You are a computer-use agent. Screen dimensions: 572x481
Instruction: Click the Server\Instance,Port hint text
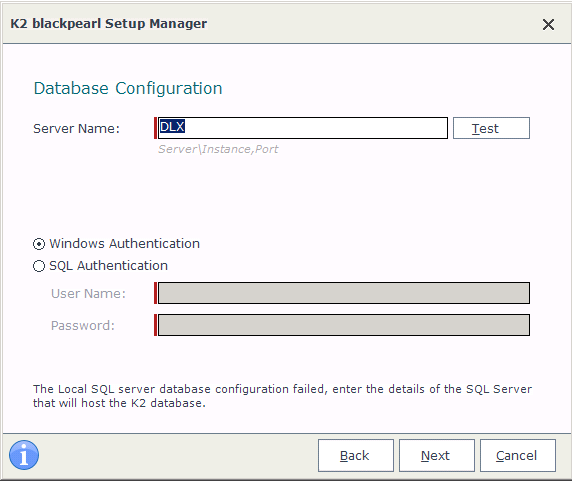218,149
